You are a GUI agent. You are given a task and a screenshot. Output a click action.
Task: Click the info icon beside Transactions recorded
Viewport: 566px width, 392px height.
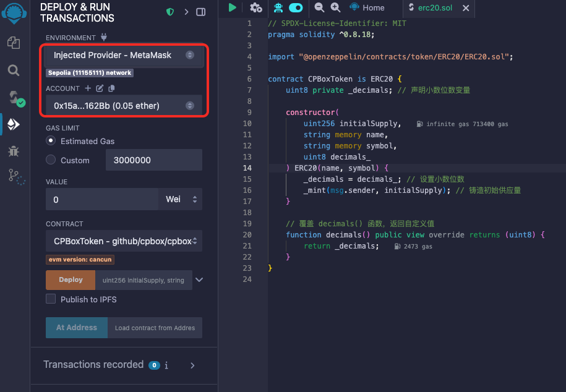166,365
